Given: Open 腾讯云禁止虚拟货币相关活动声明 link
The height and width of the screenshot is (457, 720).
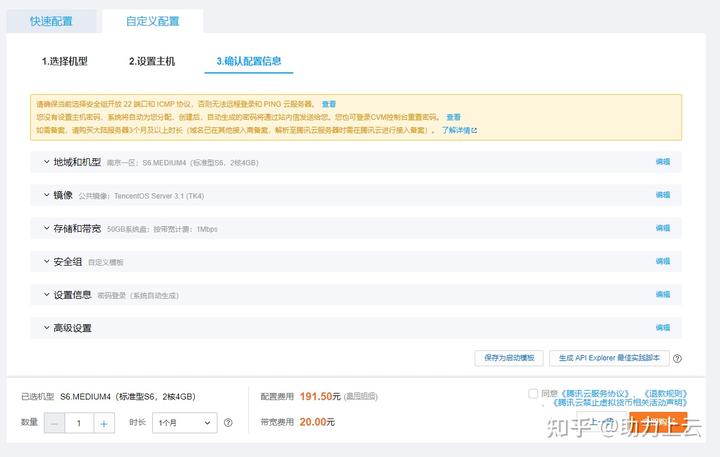Looking at the screenshot, I should (x=619, y=403).
